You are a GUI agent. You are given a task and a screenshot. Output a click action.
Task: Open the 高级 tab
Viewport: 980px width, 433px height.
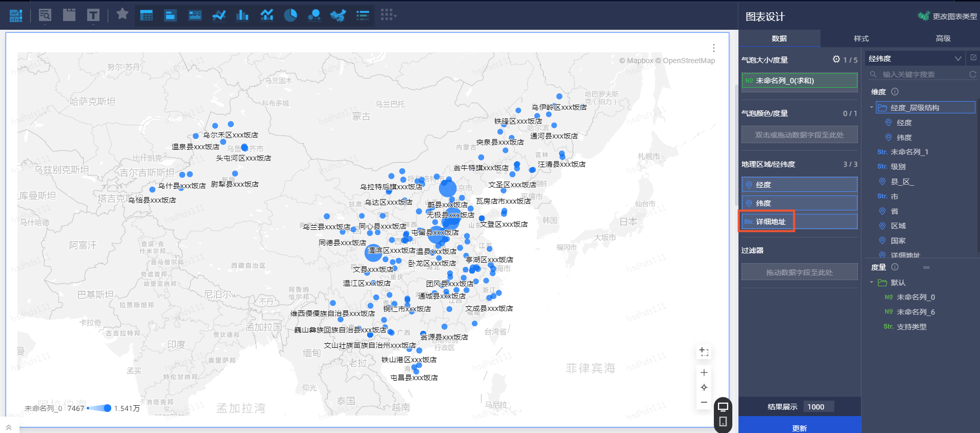(943, 38)
